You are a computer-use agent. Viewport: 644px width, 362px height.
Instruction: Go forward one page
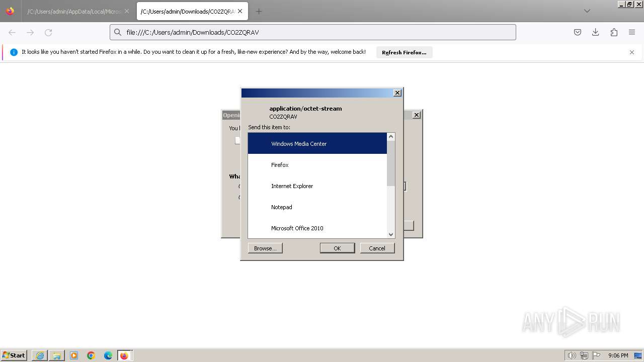coord(30,32)
